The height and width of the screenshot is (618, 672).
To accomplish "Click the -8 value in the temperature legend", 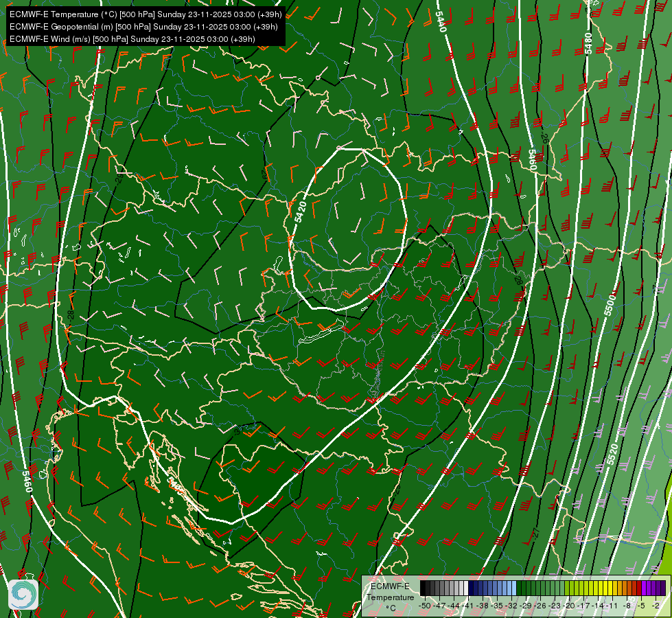I will [x=627, y=606].
